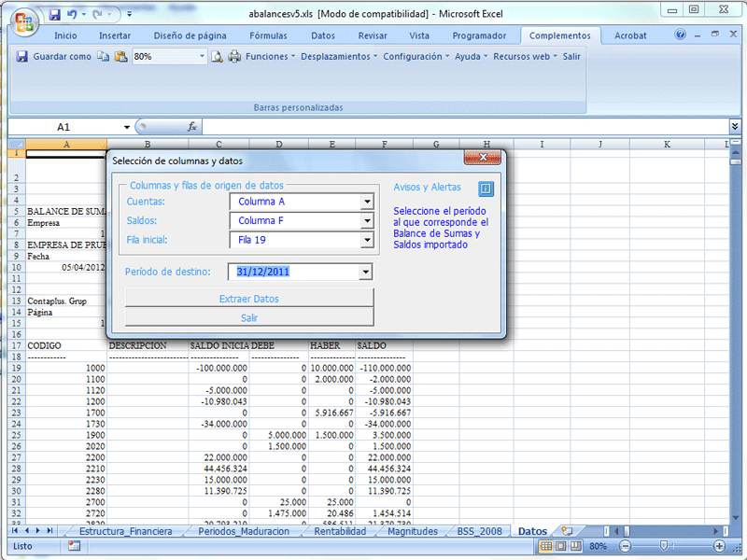Click the column K header

coord(667,144)
